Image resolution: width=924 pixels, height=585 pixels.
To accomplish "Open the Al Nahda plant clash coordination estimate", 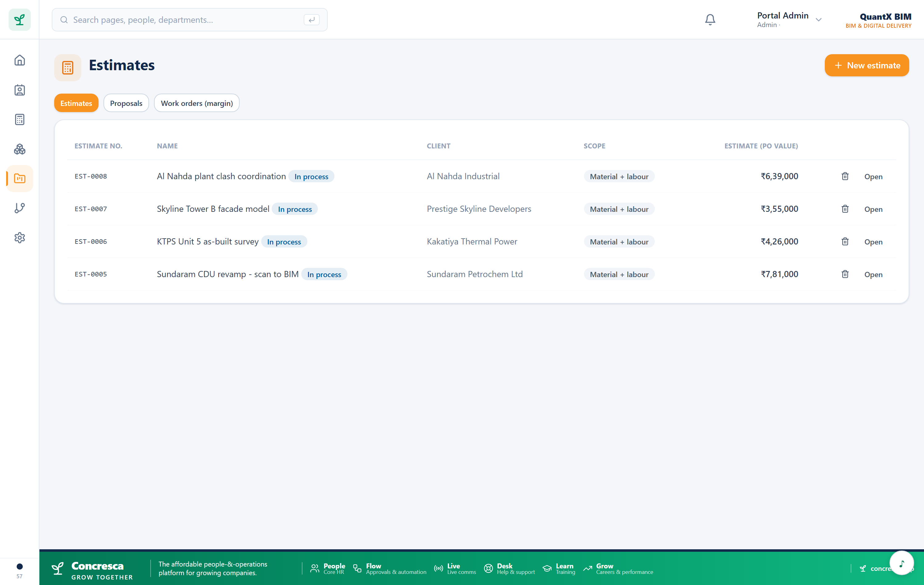I will tap(873, 176).
